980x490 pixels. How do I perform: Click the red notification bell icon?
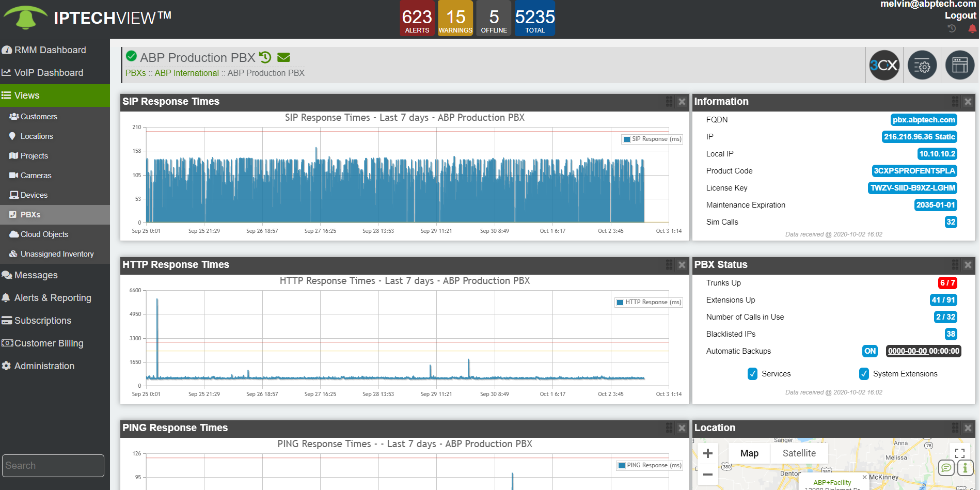pyautogui.click(x=972, y=29)
